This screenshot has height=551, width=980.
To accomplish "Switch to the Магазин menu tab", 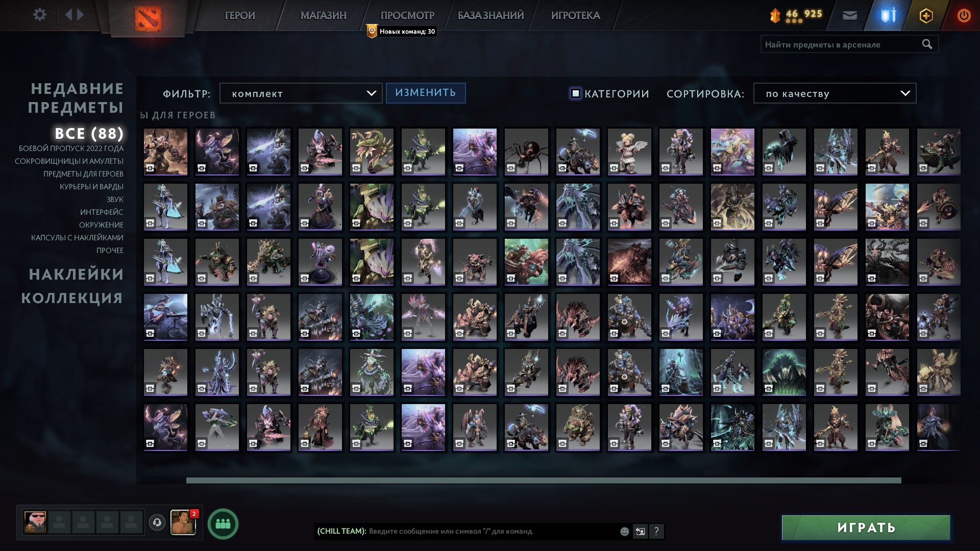I will (x=323, y=15).
